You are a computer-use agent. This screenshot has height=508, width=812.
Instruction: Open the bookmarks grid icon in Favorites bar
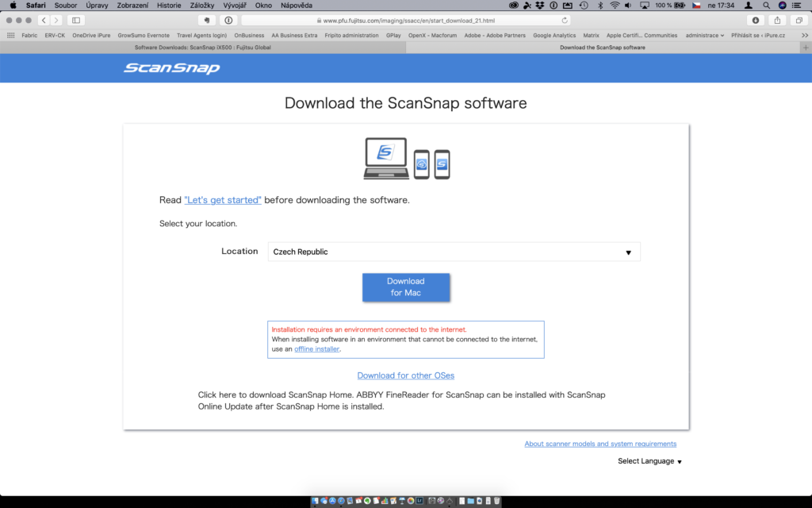click(x=10, y=35)
